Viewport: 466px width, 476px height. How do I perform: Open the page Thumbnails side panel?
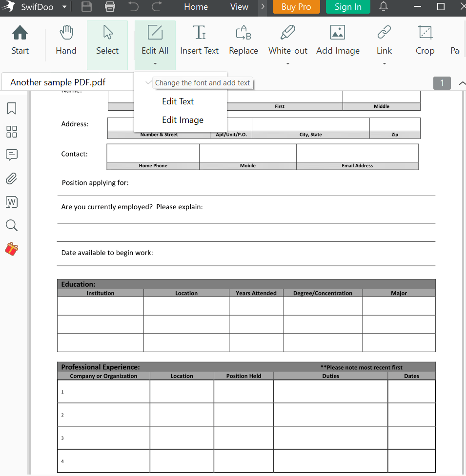point(12,132)
